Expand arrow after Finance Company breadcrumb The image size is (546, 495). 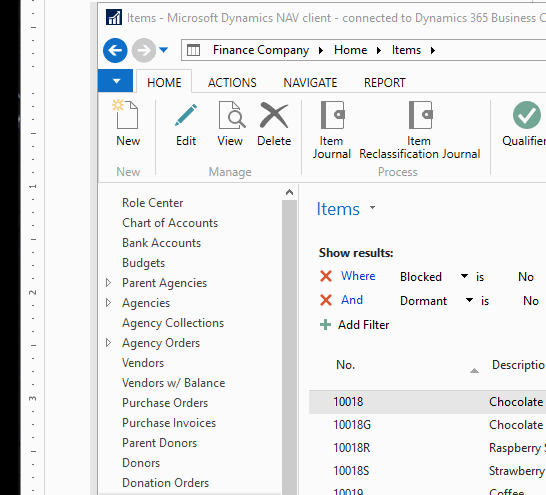point(321,50)
